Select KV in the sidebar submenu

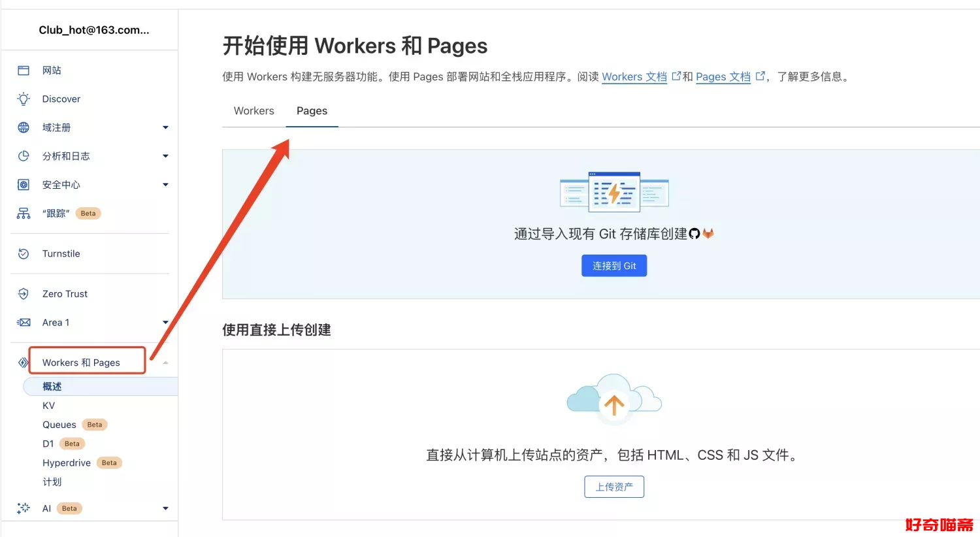coord(49,406)
